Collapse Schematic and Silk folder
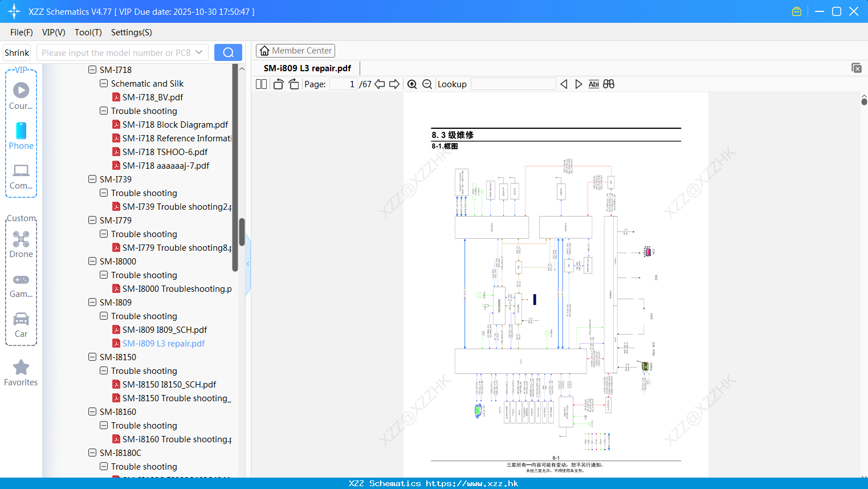868x489 pixels. click(x=104, y=83)
